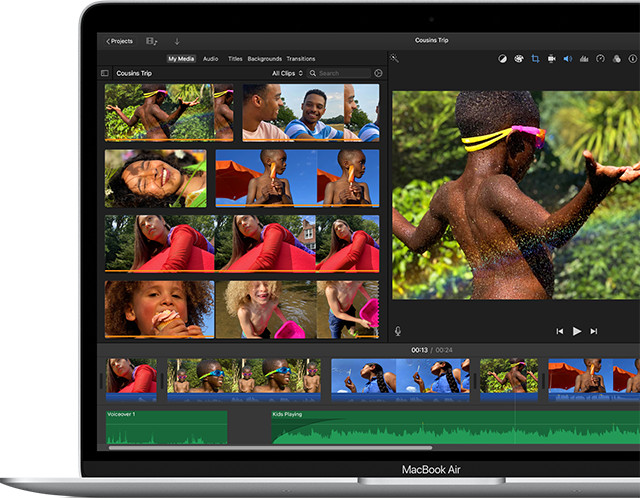Open the color balance tool
Image resolution: width=640 pixels, height=498 pixels.
502,59
